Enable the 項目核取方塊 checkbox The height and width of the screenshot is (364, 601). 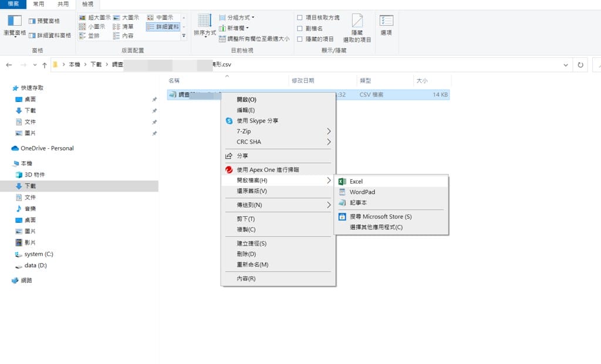coord(300,18)
